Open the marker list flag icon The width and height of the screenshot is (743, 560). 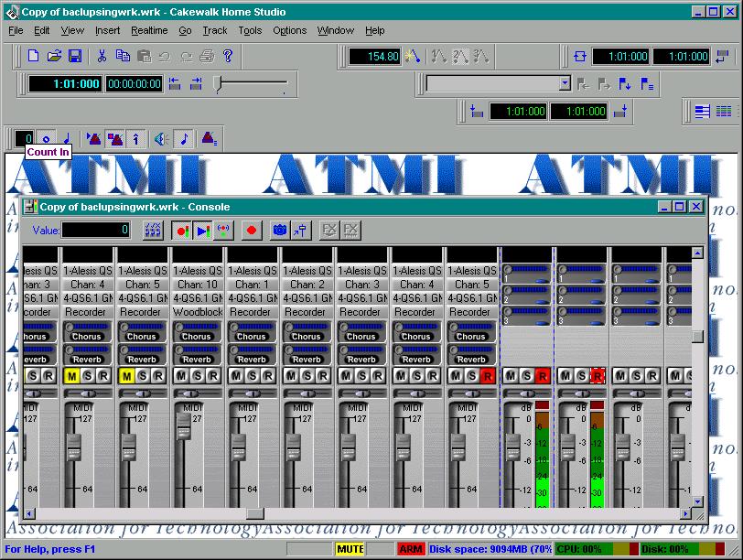coord(647,84)
